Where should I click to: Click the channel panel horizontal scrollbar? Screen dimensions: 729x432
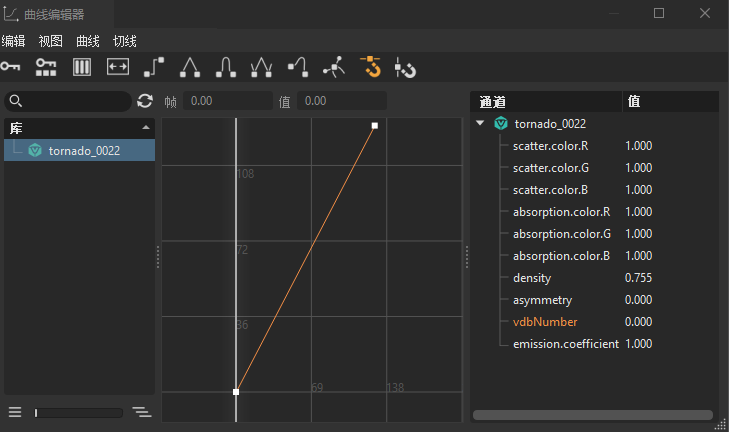tap(593, 415)
